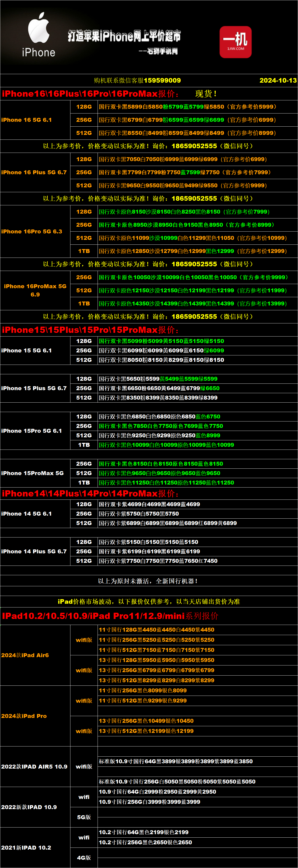The image size is (298, 868).
Task: Click iPhone 16 512G row starting 黑8550
Action: pyautogui.click(x=198, y=133)
